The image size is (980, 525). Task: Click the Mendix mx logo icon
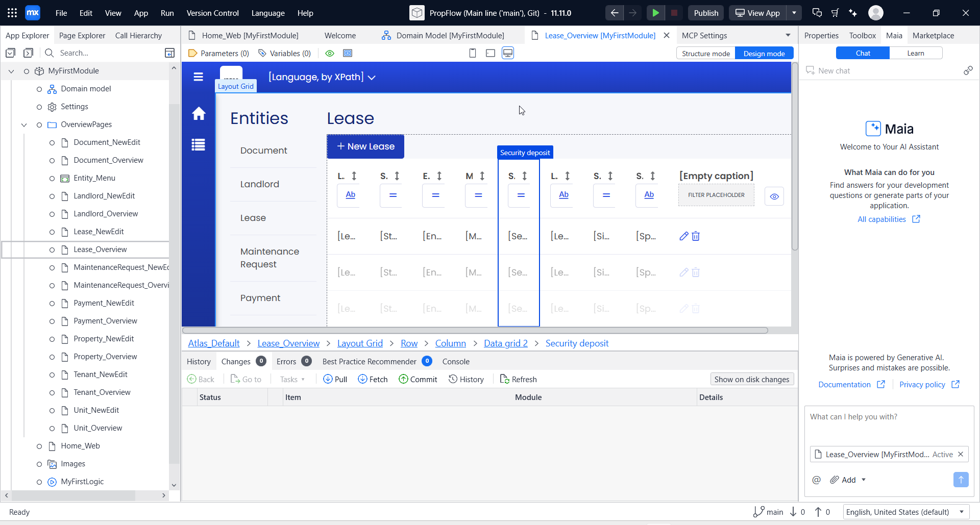(33, 13)
